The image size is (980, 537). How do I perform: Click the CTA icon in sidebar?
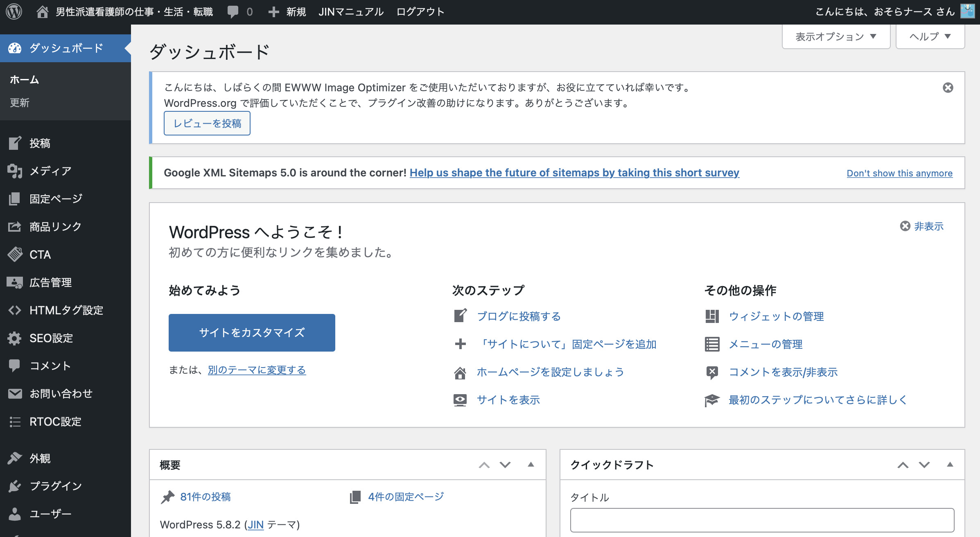[15, 255]
